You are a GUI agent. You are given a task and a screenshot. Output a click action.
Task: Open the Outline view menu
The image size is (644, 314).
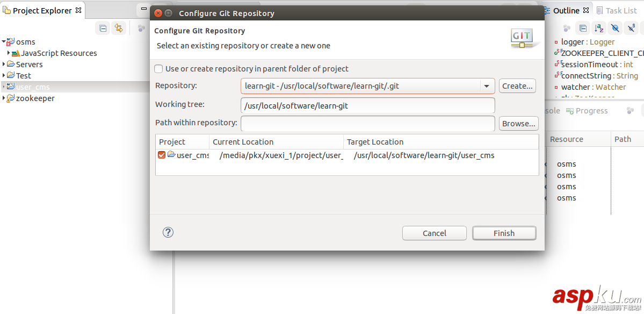(642, 27)
